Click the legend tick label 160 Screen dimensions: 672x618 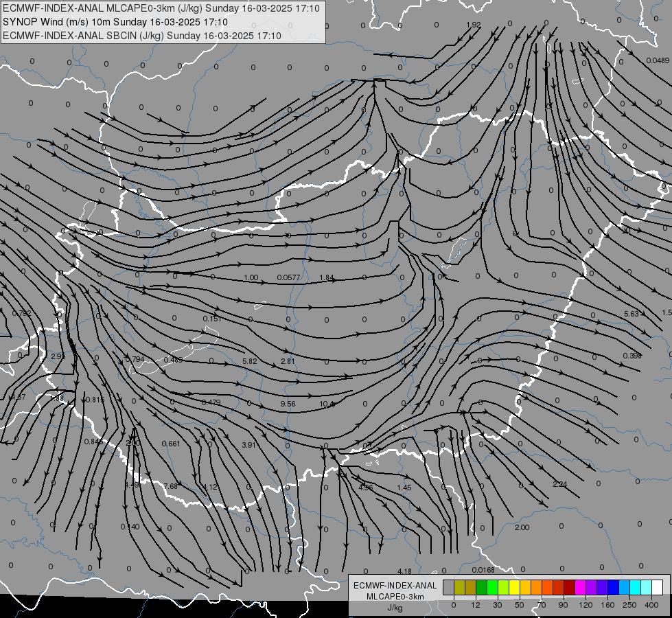click(607, 605)
